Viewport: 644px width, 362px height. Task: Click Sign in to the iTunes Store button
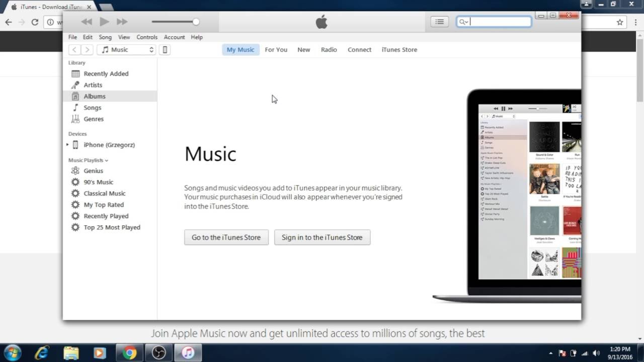pos(322,237)
